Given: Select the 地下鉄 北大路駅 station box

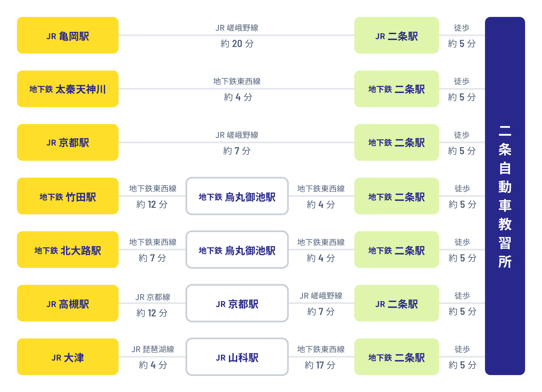Looking at the screenshot, I should (68, 250).
